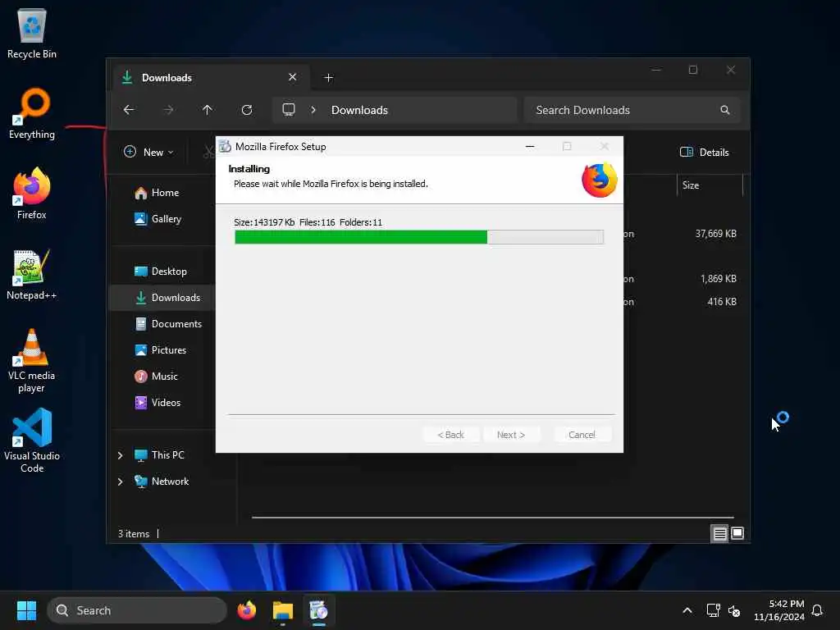Click the Next button in Firefox Setup

pyautogui.click(x=511, y=435)
